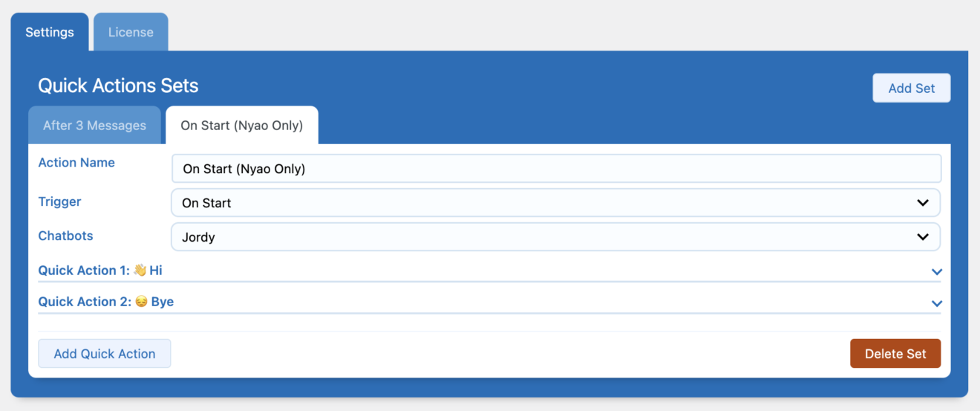Click the Quick Action 1: Hi title
The image size is (980, 411).
coord(100,271)
